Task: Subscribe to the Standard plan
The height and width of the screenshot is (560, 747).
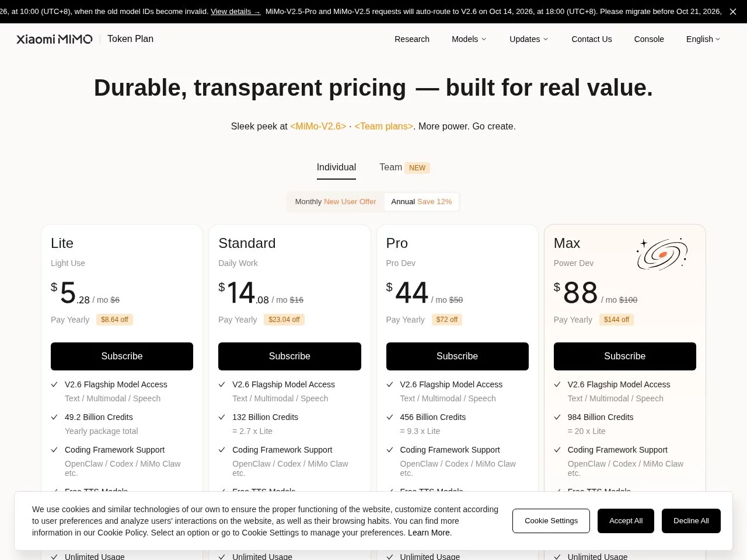Action: click(289, 356)
